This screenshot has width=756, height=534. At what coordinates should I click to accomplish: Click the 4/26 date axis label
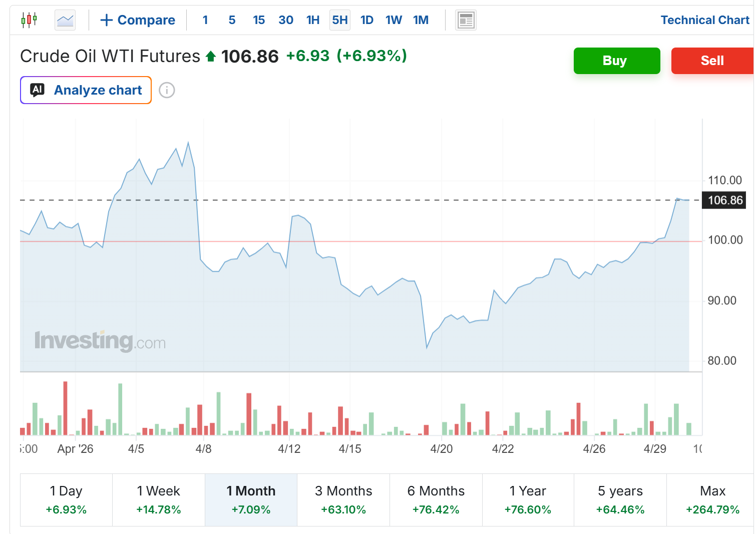tap(594, 449)
